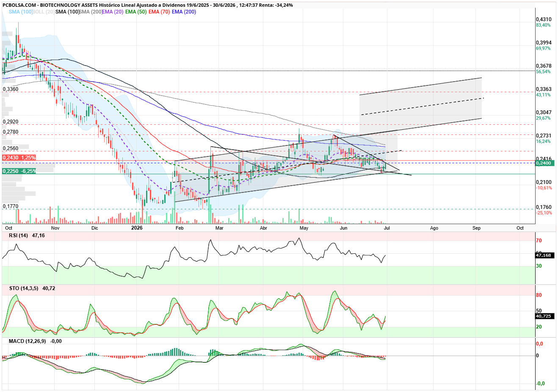Image resolution: width=558 pixels, height=392 pixels.
Task: Click the Abr month label on time axis
Action: (x=263, y=228)
